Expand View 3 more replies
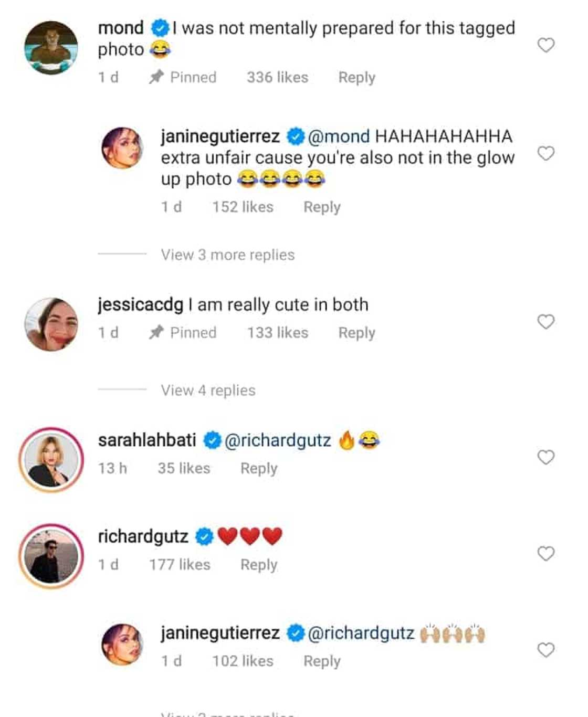 pos(227,255)
